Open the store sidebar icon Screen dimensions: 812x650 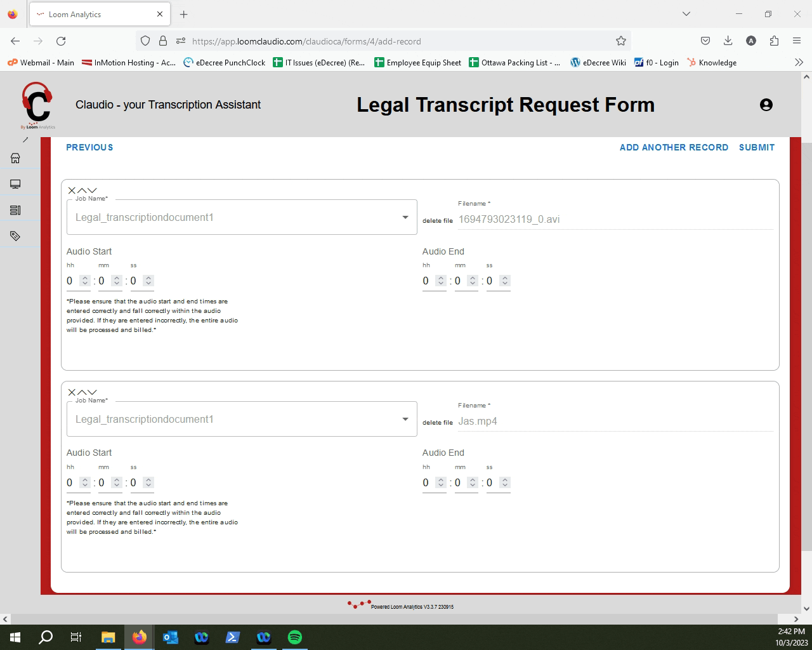click(x=15, y=158)
